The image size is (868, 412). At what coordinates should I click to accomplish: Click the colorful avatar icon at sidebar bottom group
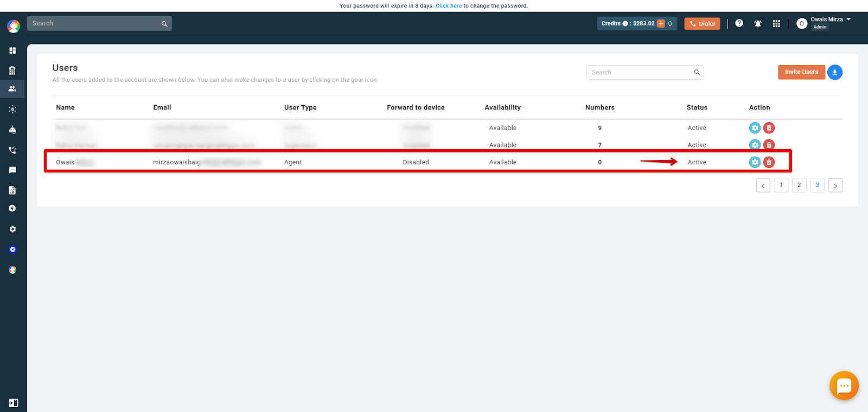(12, 270)
